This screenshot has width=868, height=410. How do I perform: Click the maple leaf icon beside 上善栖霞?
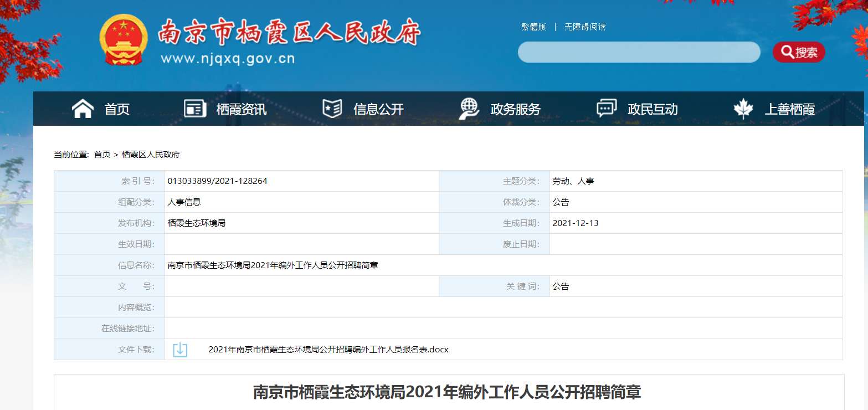[x=743, y=109]
